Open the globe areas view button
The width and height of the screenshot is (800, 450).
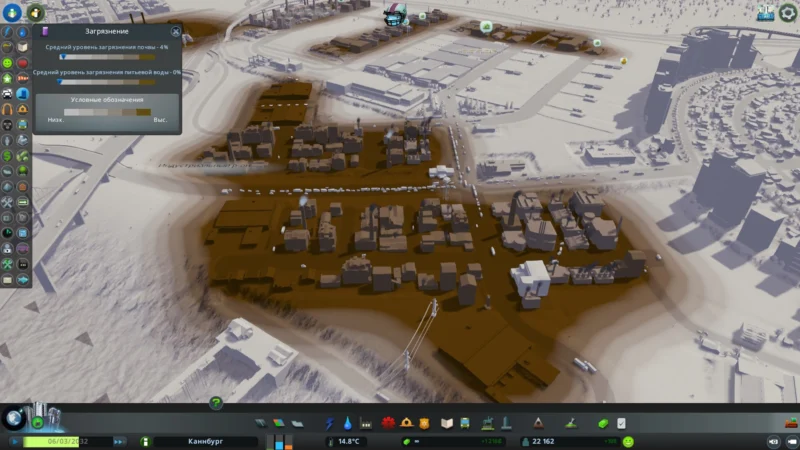(14, 419)
